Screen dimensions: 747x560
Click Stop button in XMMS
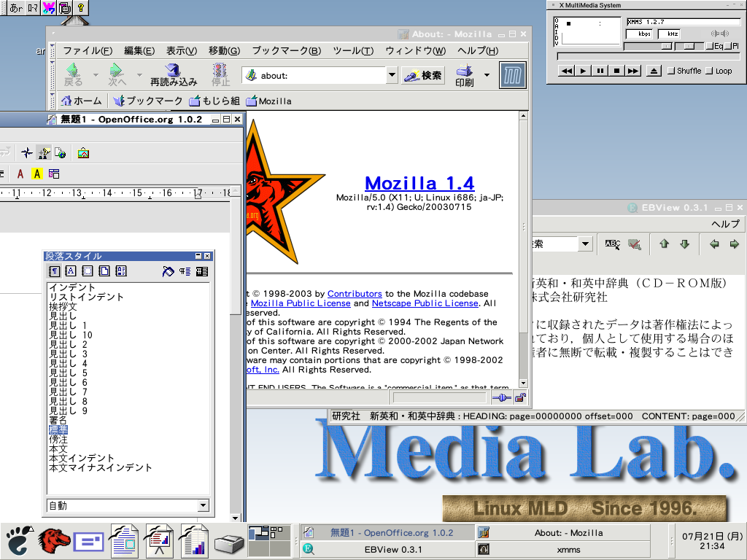tap(616, 71)
